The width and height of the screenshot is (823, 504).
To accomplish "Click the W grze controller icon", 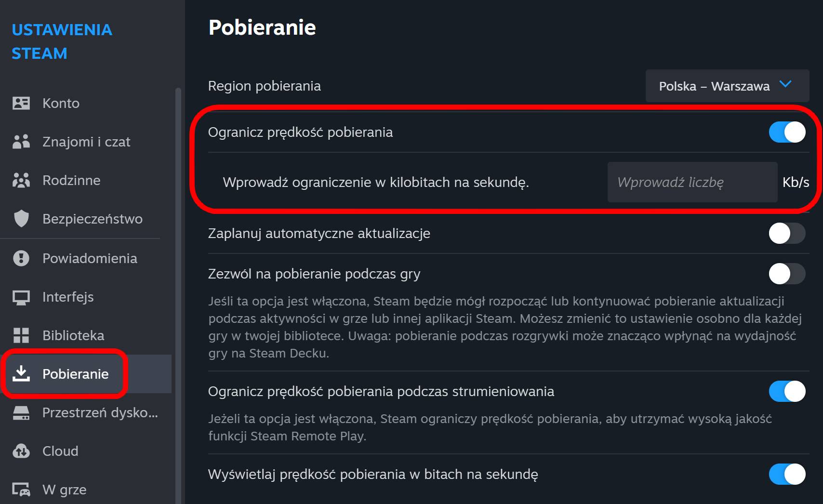I will coord(21,490).
